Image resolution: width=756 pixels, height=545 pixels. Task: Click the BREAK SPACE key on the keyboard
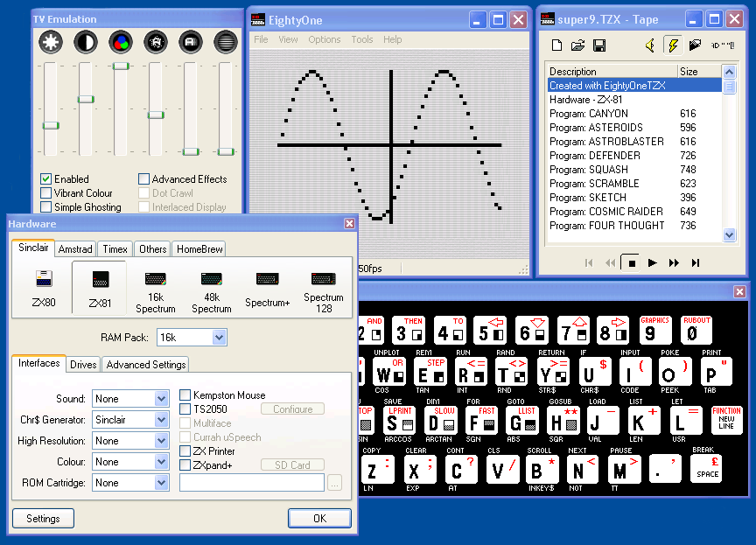coord(707,468)
